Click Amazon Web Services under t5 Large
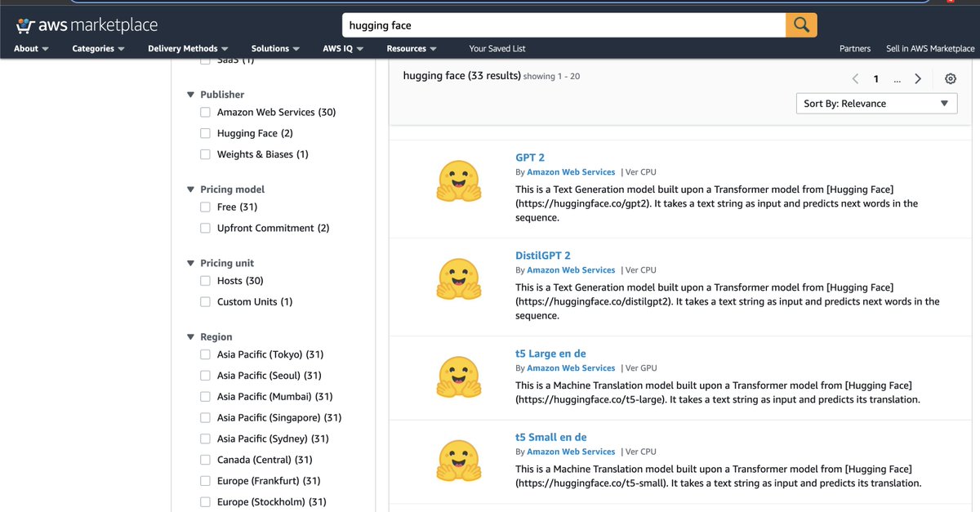The image size is (980, 512). point(571,368)
